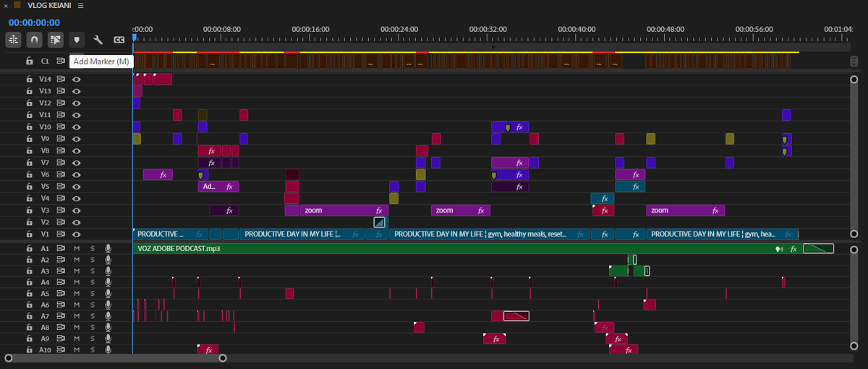The image size is (868, 369).
Task: Click the green marker on the V10 clip
Action: pyautogui.click(x=508, y=127)
